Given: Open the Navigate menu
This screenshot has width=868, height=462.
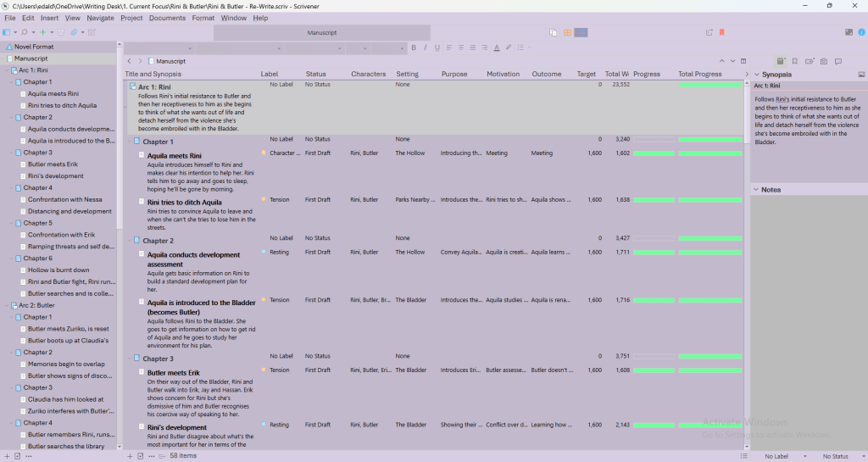Looking at the screenshot, I should (100, 18).
